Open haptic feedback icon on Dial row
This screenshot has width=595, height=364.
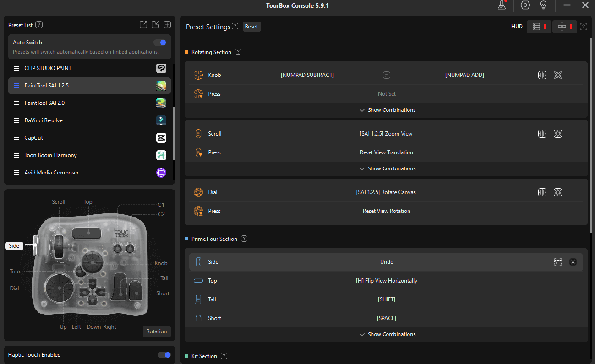(x=542, y=192)
